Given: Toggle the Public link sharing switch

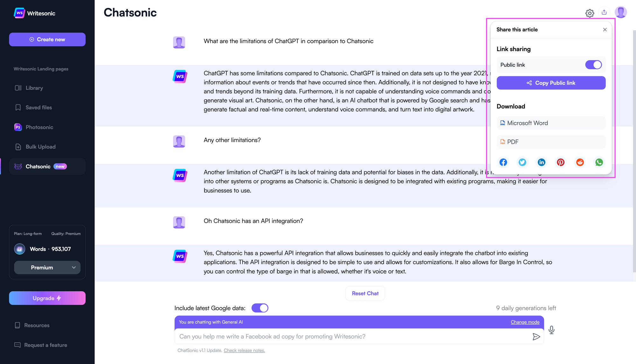Looking at the screenshot, I should click(593, 64).
